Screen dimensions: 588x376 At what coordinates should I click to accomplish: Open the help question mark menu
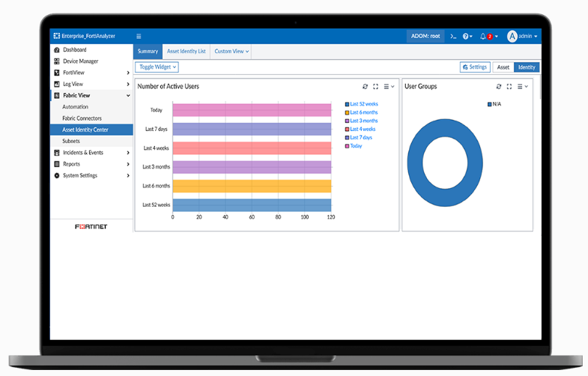click(x=467, y=37)
